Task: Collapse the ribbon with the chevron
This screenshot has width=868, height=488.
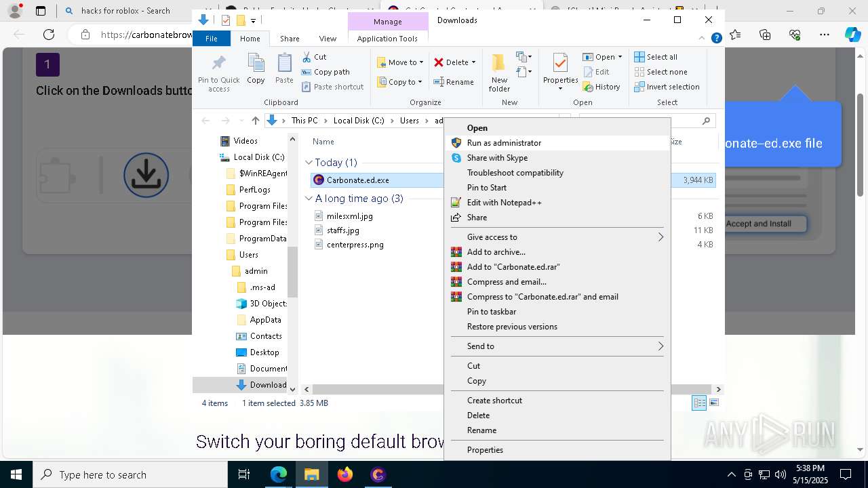Action: (701, 39)
